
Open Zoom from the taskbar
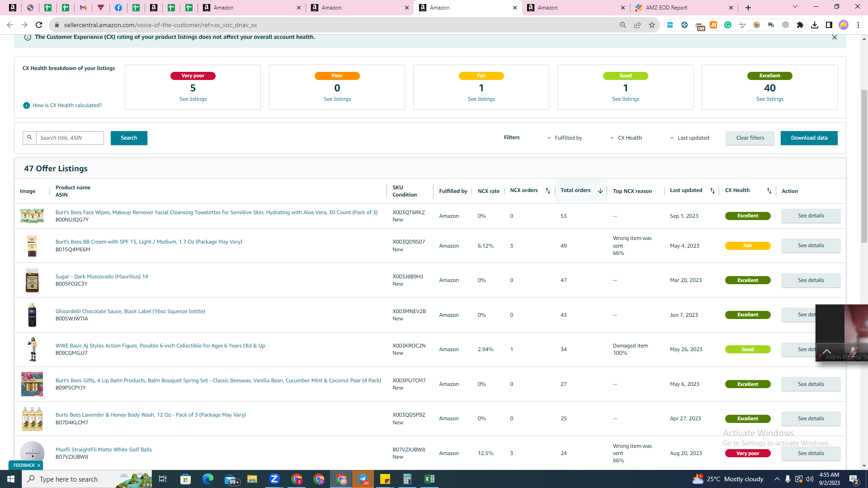click(x=274, y=479)
